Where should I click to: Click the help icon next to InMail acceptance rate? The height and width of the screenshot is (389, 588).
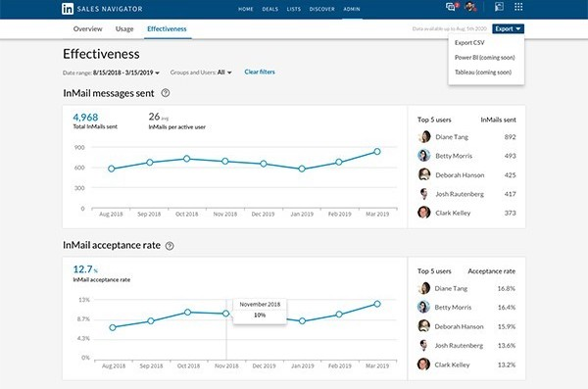170,246
